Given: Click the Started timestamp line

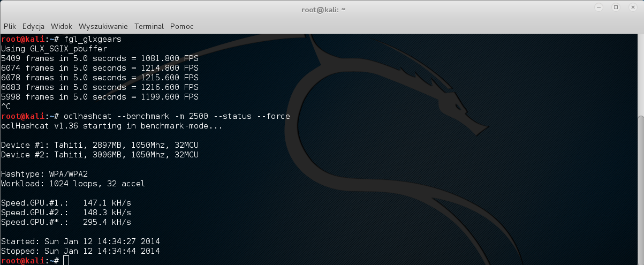Looking at the screenshot, I should click(x=80, y=241).
